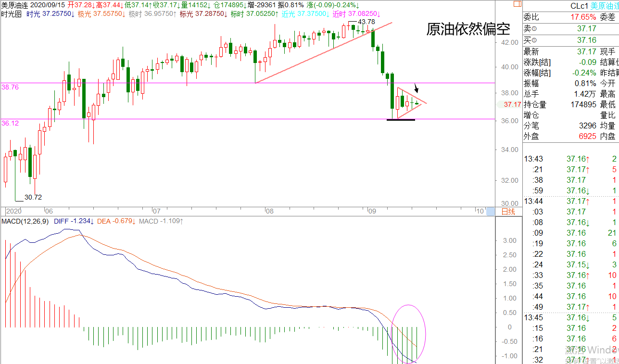The height and width of the screenshot is (364, 619).
Task: Click the 涨跌[结] value -0.09
Action: click(587, 62)
